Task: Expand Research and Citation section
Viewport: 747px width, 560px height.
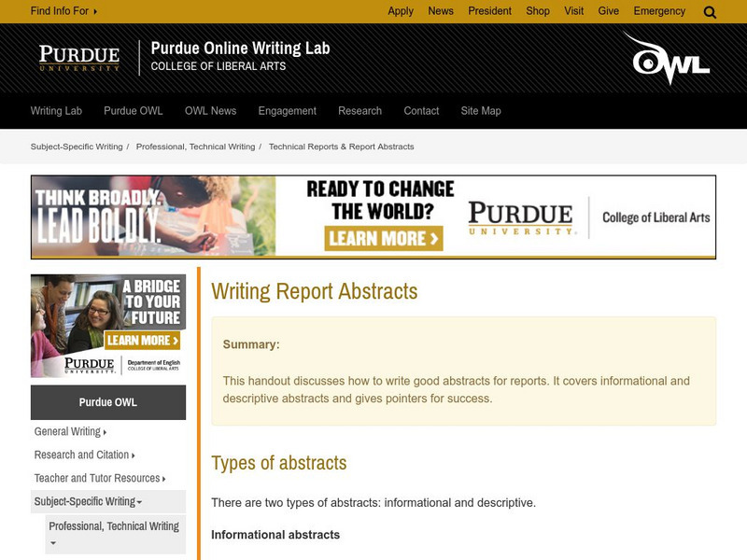Action: click(84, 455)
